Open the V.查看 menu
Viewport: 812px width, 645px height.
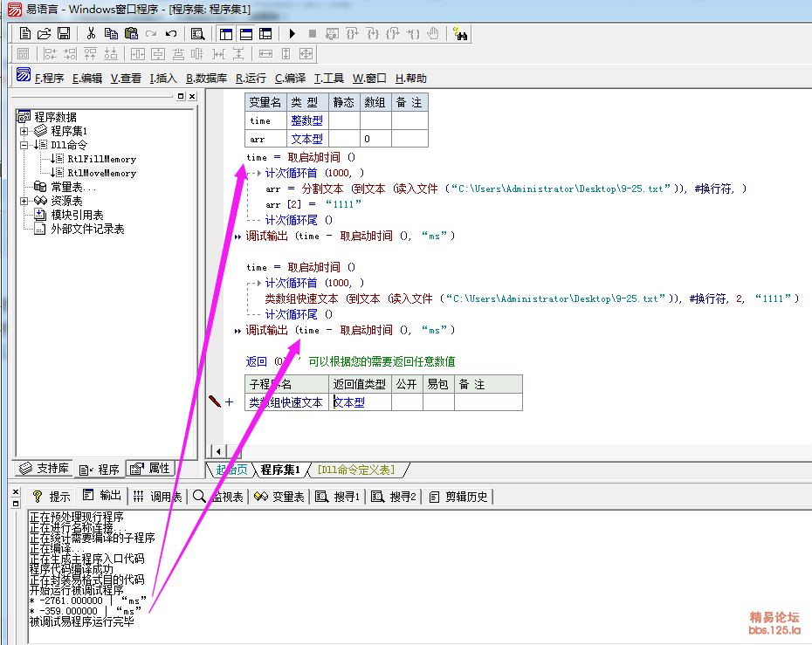tap(126, 79)
